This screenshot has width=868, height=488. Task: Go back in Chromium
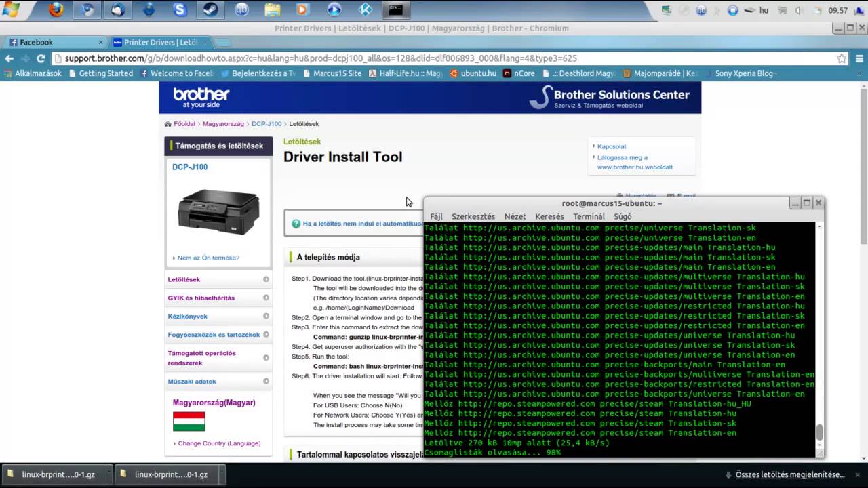coord(9,58)
